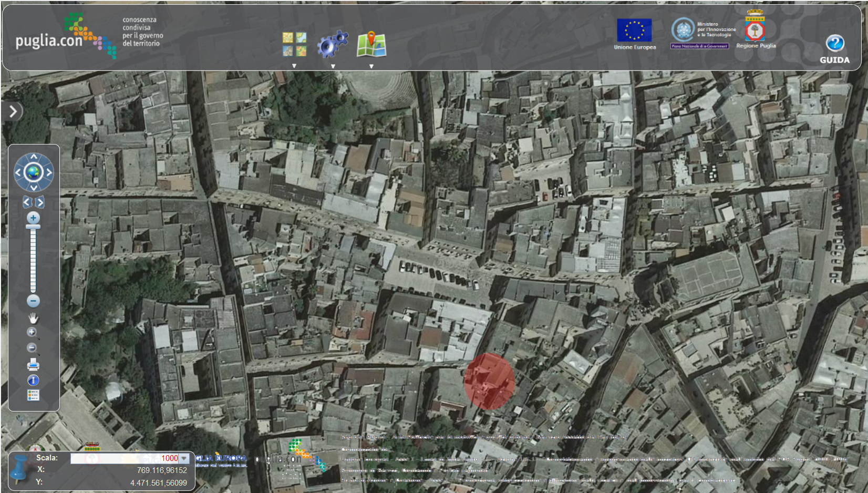Select the blue info identify tool

pos(33,380)
